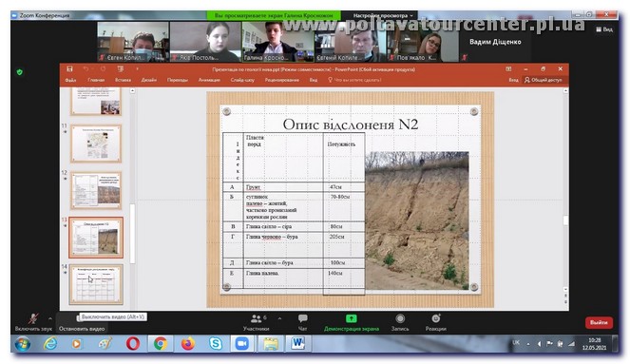This screenshot has height=364, width=630.
Task: Open Skype from the taskbar
Action: pos(216,343)
